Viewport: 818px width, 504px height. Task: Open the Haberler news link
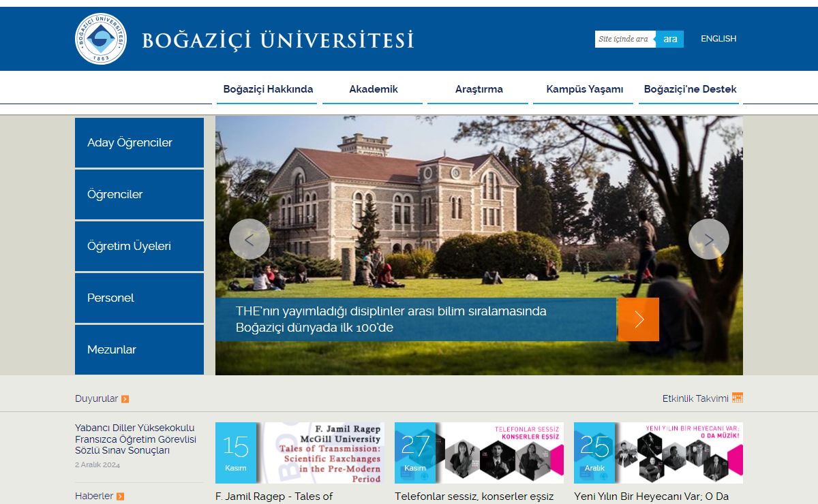pyautogui.click(x=94, y=496)
